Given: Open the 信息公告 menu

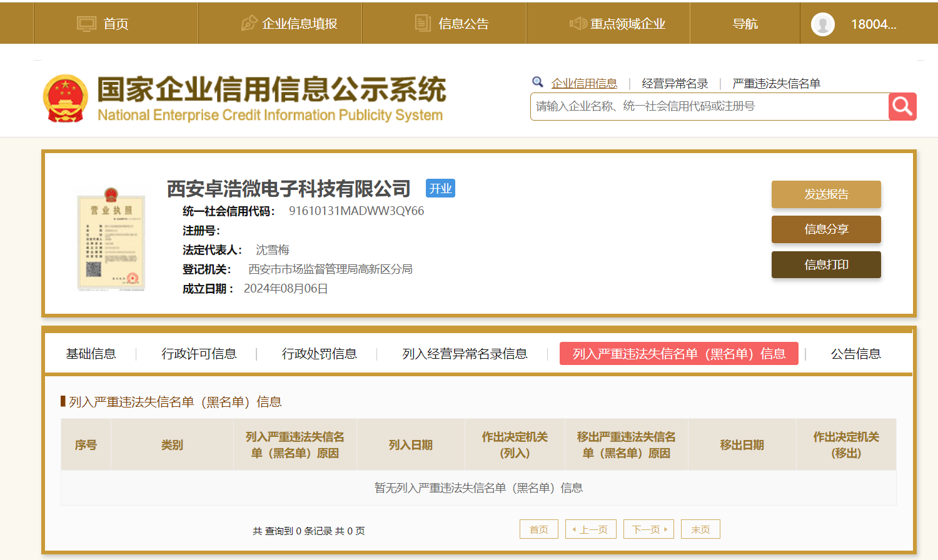Looking at the screenshot, I should (463, 24).
